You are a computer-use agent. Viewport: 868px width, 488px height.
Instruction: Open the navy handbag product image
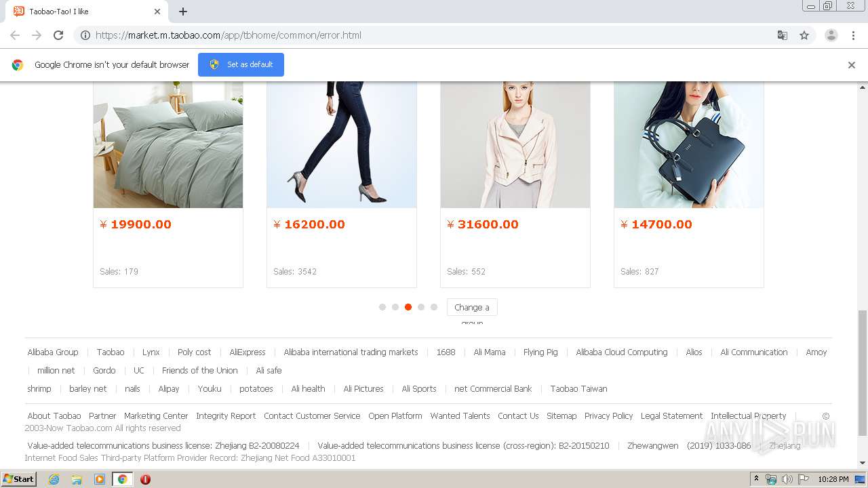(689, 144)
